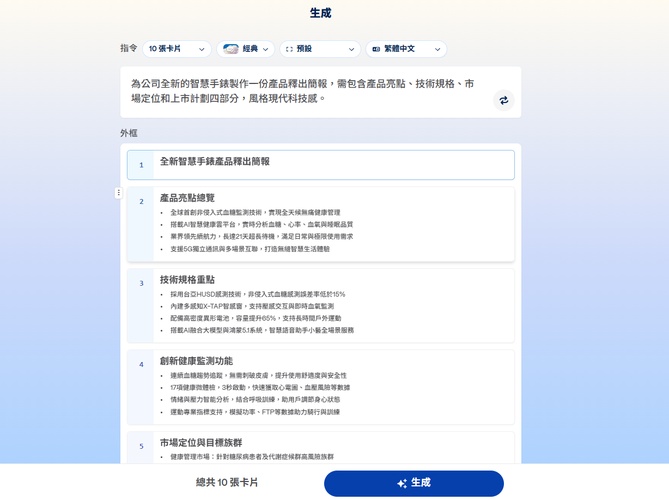
Task: Click card 5 title 市場定位與目標族群
Action: click(201, 443)
